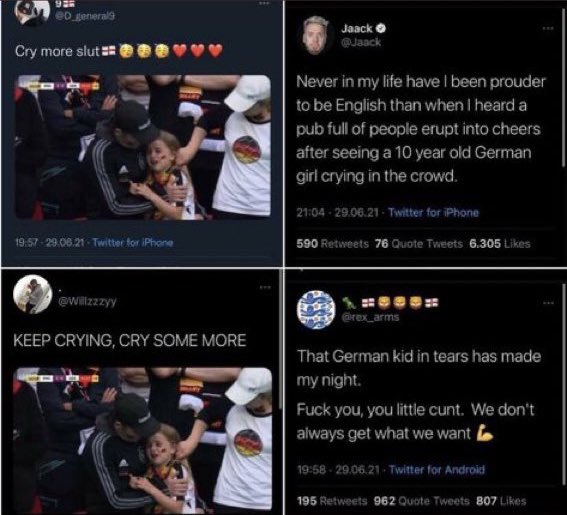This screenshot has height=515, width=567.
Task: Click the @Jaack handle
Action: (x=361, y=42)
